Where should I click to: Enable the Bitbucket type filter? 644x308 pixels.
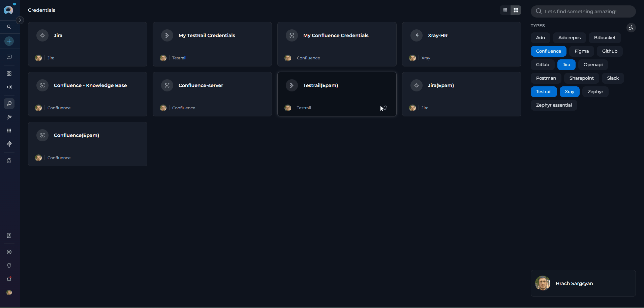coord(605,37)
